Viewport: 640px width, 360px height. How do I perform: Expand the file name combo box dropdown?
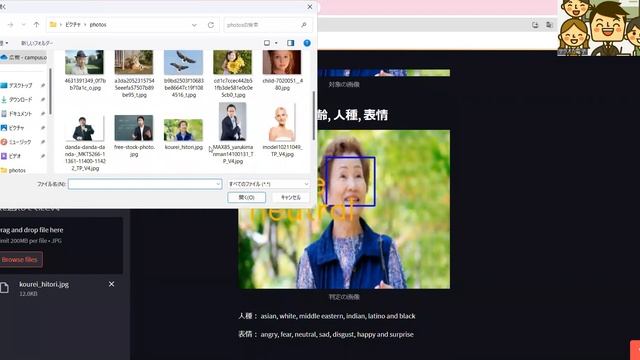coord(218,184)
